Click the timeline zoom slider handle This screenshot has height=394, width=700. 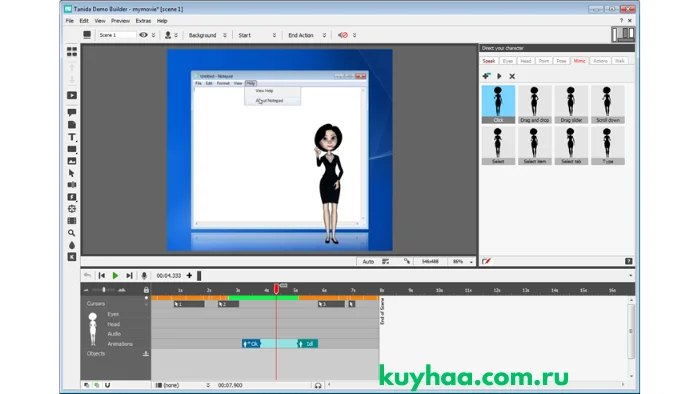104,290
